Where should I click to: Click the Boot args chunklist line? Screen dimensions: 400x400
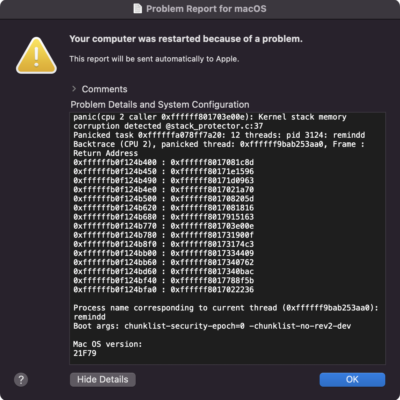[x=212, y=326]
